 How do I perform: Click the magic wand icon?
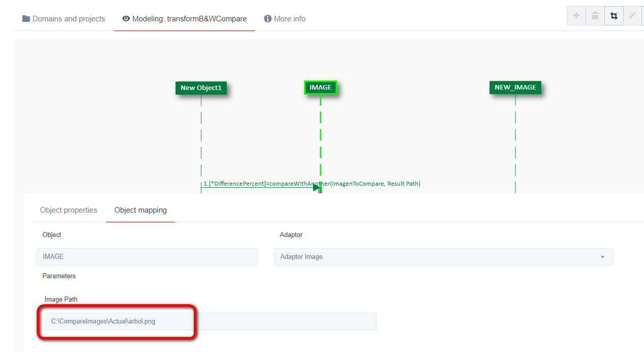point(632,16)
